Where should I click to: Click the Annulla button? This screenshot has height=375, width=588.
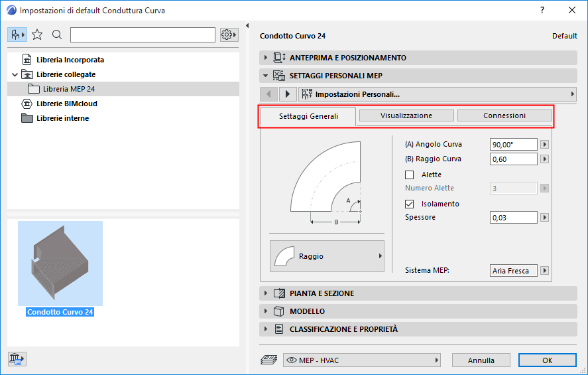tap(481, 360)
